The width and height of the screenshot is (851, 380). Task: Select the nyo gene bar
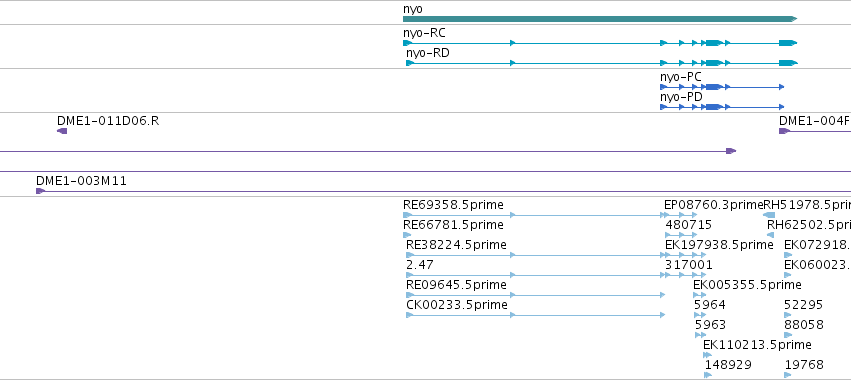point(600,19)
